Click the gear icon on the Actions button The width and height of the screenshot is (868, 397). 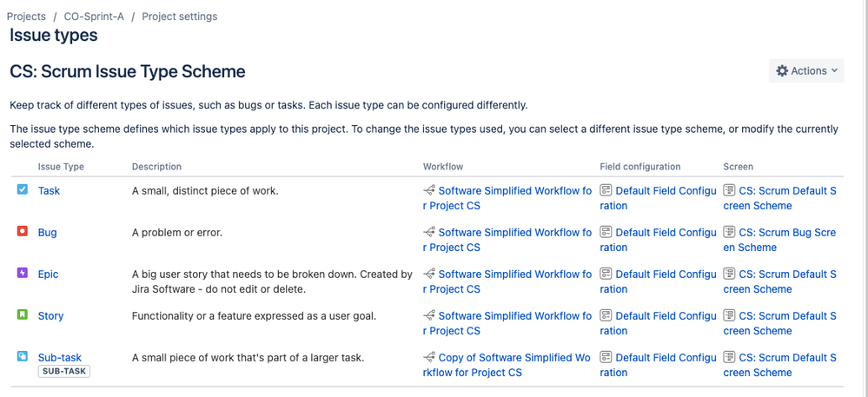pyautogui.click(x=782, y=71)
